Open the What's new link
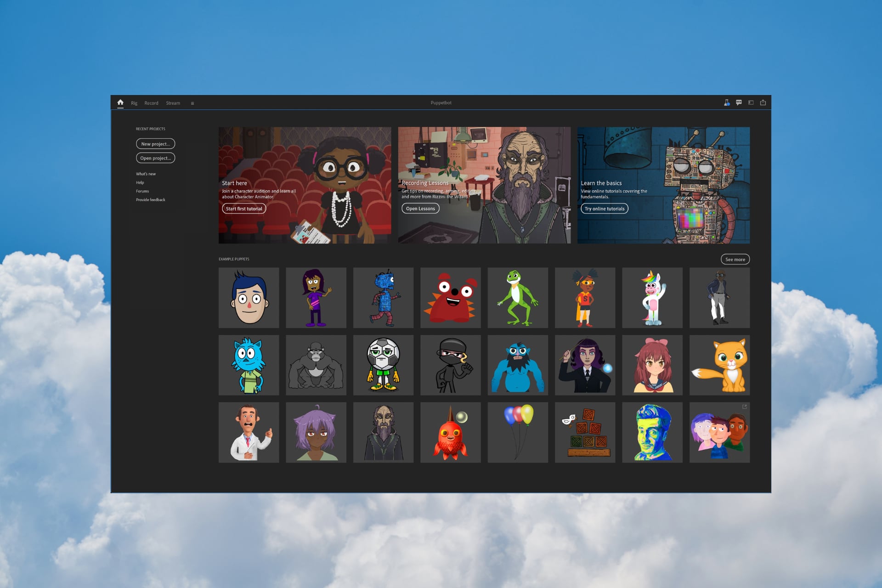 point(146,174)
